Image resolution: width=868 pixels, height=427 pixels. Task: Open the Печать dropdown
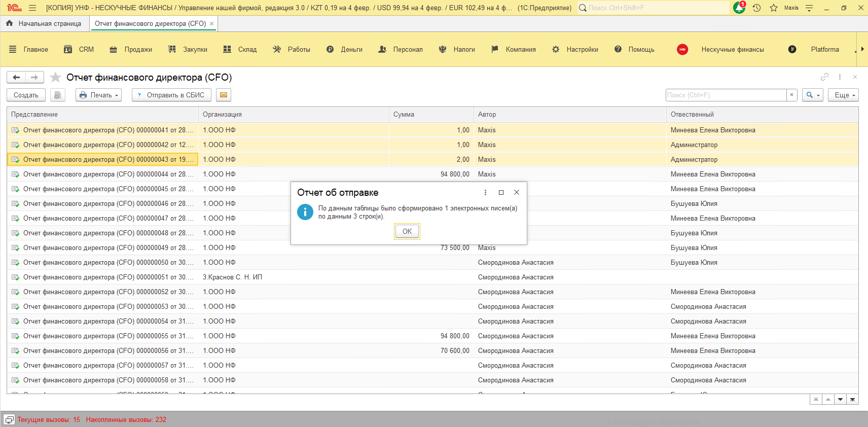[x=99, y=95]
